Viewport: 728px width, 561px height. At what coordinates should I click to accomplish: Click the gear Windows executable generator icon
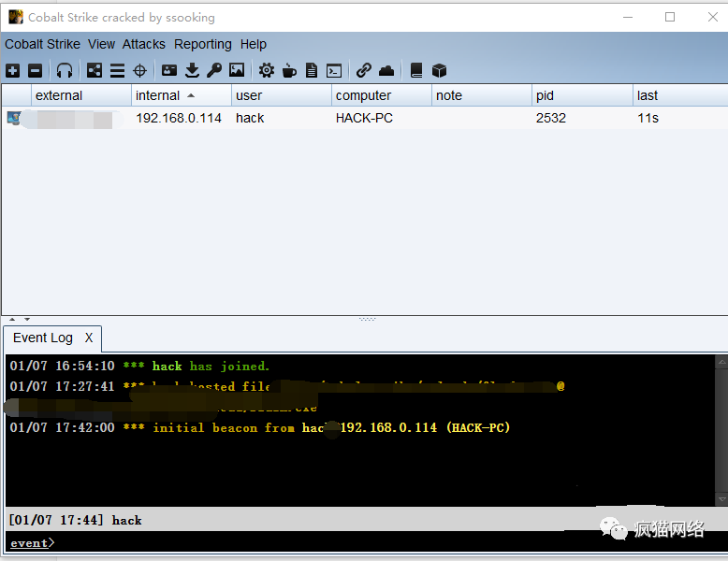tap(267, 70)
